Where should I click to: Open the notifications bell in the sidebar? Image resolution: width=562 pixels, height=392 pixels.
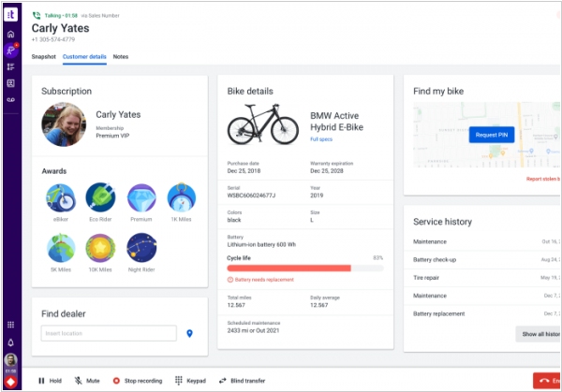coord(10,342)
